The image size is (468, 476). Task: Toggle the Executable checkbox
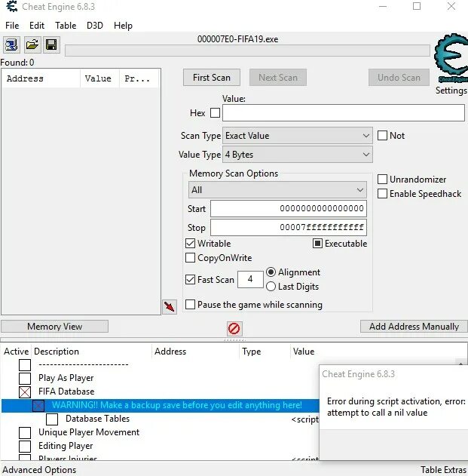tap(317, 244)
